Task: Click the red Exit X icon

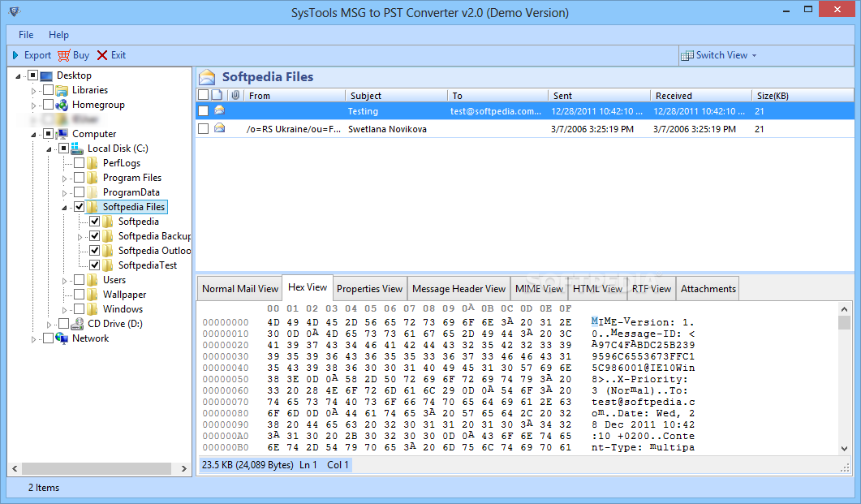Action: tap(102, 55)
